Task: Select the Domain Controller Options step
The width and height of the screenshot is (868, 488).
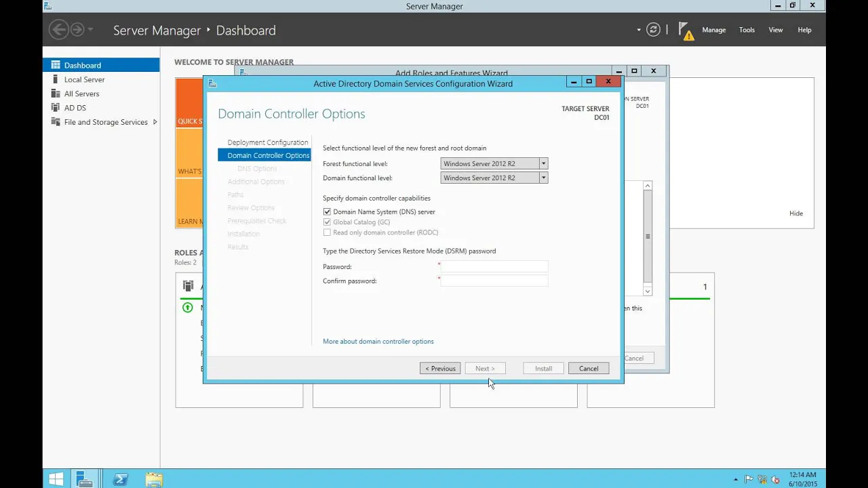Action: [264, 155]
